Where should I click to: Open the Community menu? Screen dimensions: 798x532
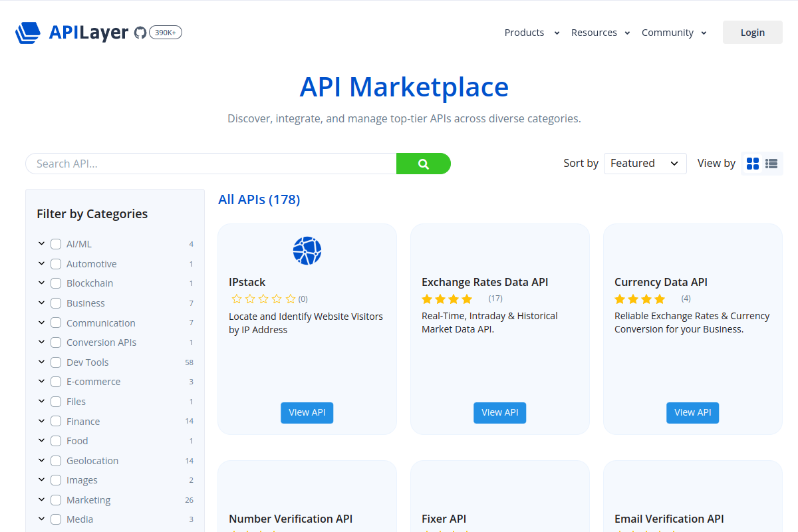click(x=674, y=33)
